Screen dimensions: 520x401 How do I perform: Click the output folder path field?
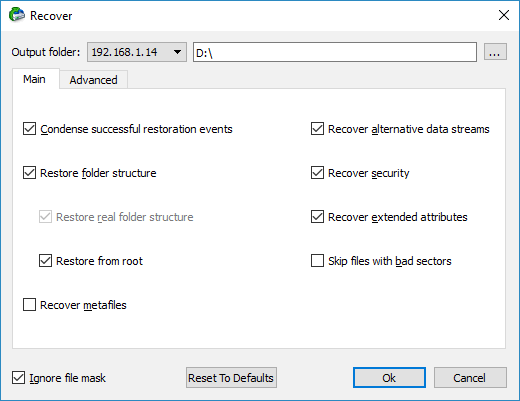point(335,52)
